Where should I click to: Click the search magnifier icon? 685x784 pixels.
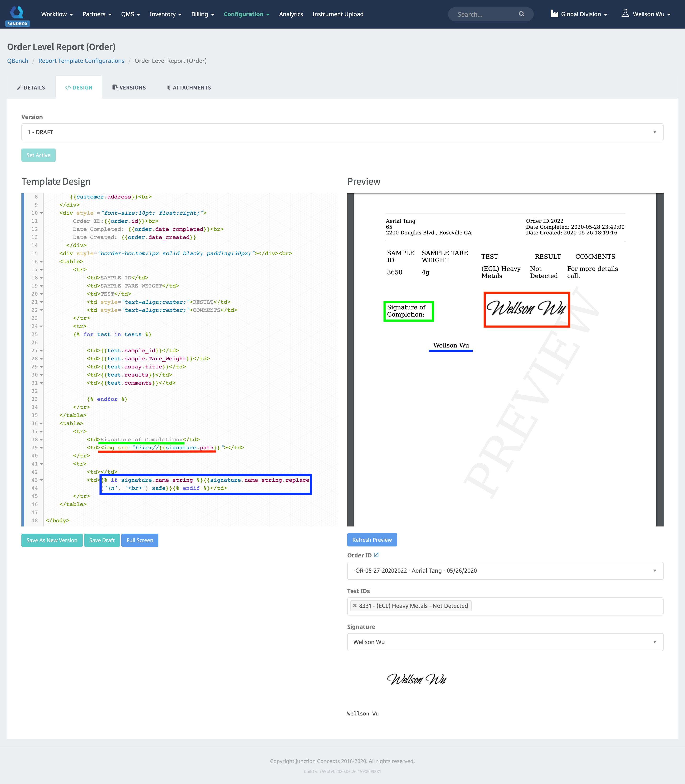pos(522,14)
